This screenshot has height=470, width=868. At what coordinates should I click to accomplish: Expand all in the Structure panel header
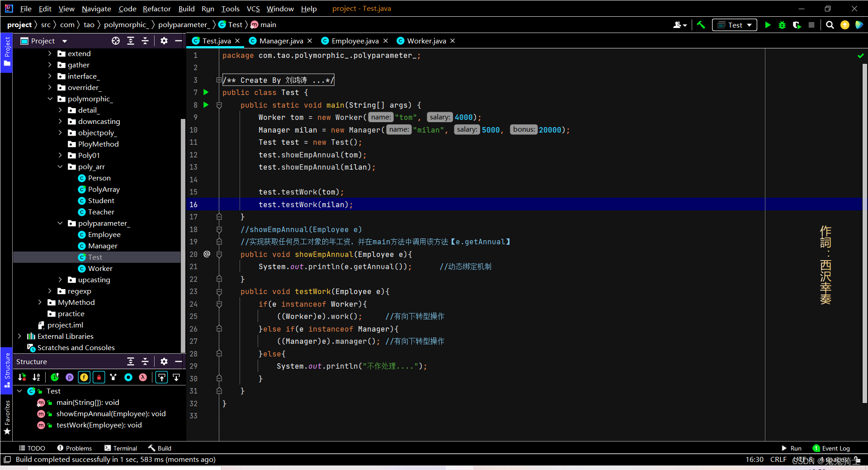coord(131,361)
